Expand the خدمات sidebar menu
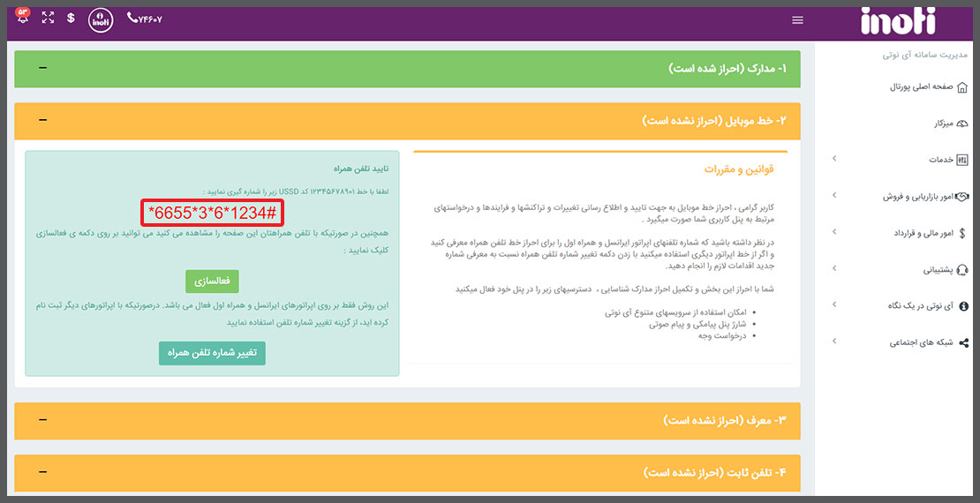This screenshot has width=980, height=503. point(946,160)
